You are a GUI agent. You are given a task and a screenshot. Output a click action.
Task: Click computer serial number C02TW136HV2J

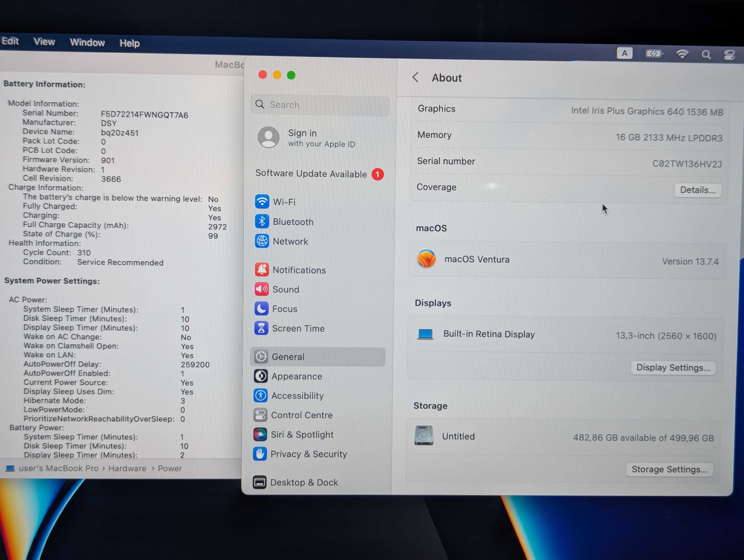pyautogui.click(x=687, y=164)
